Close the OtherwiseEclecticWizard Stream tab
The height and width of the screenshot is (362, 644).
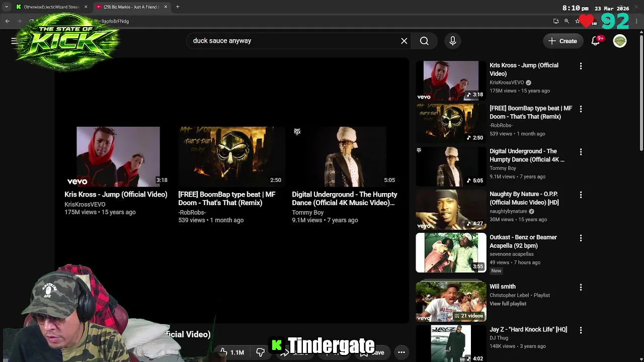(86, 7)
